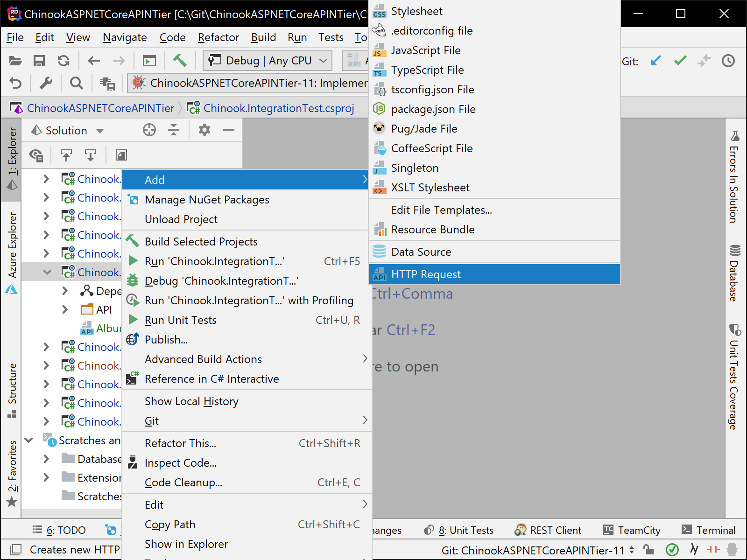Image resolution: width=747 pixels, height=560 pixels.
Task: Click locate target icon in Solution panel
Action: (149, 130)
